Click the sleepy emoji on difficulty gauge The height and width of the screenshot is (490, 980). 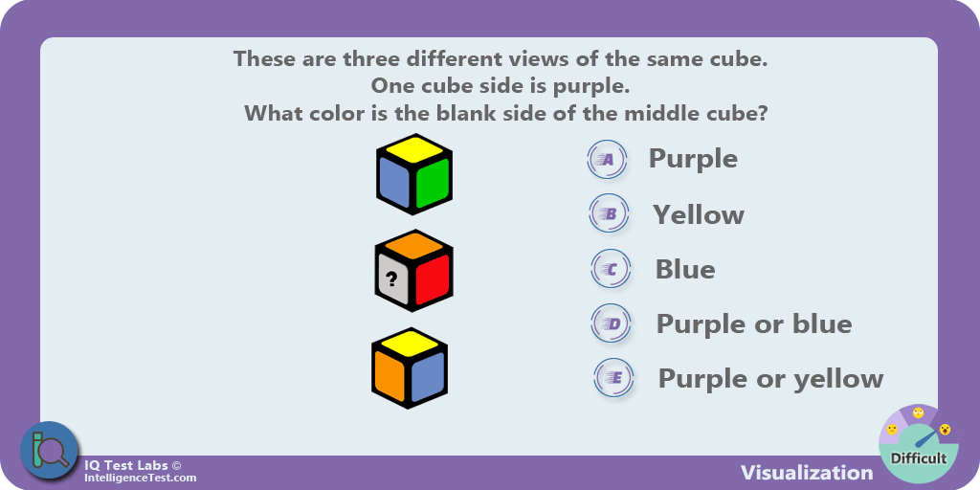pos(918,412)
